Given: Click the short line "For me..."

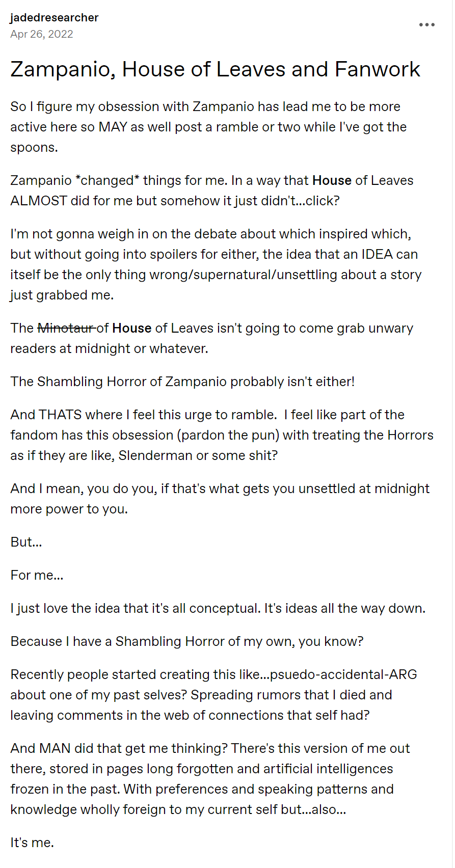Looking at the screenshot, I should (37, 575).
